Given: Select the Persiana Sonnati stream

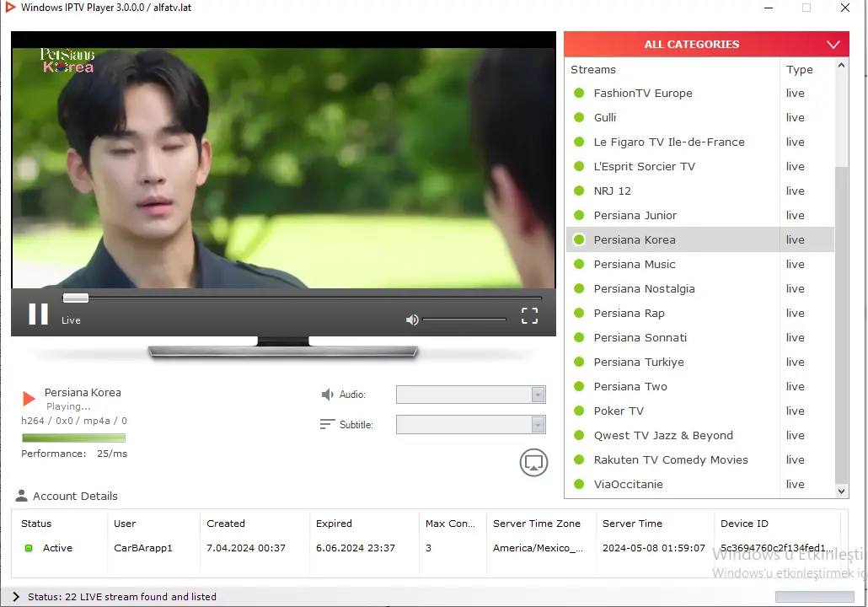Looking at the screenshot, I should [699, 337].
